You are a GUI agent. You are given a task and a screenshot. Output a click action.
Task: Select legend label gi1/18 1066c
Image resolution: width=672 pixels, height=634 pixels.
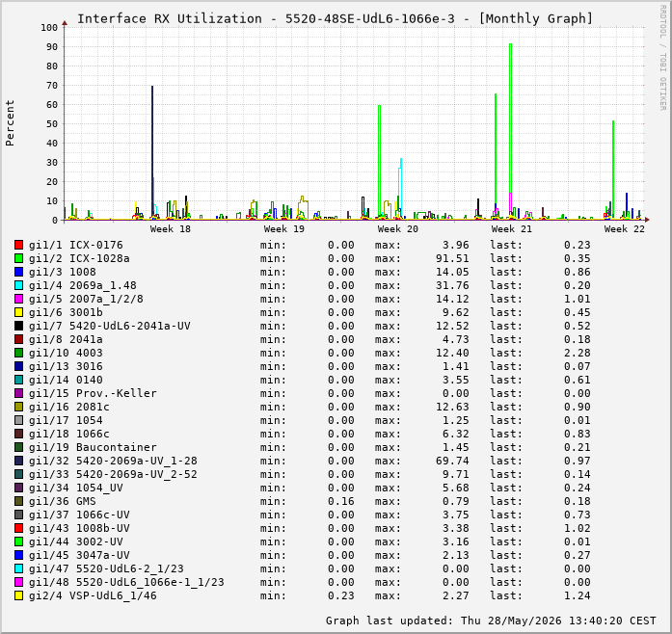pos(69,434)
